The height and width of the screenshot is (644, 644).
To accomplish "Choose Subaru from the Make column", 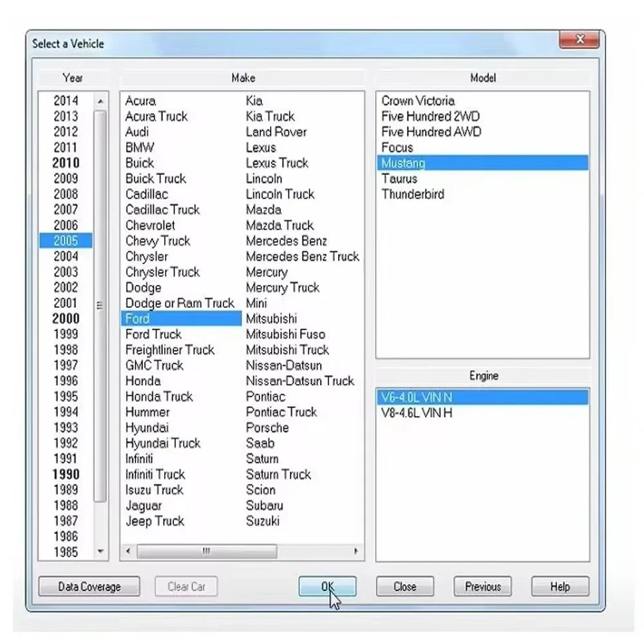I will click(x=264, y=506).
